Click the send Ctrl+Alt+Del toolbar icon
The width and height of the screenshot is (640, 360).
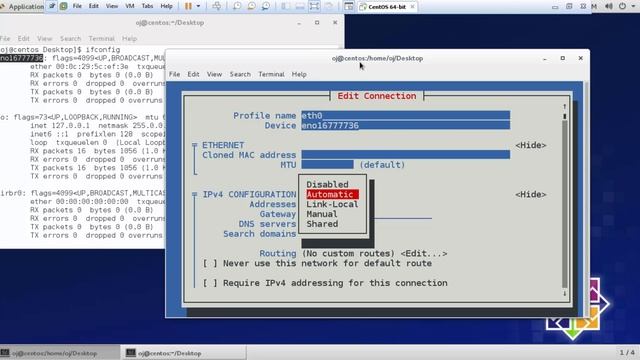coord(217,6)
